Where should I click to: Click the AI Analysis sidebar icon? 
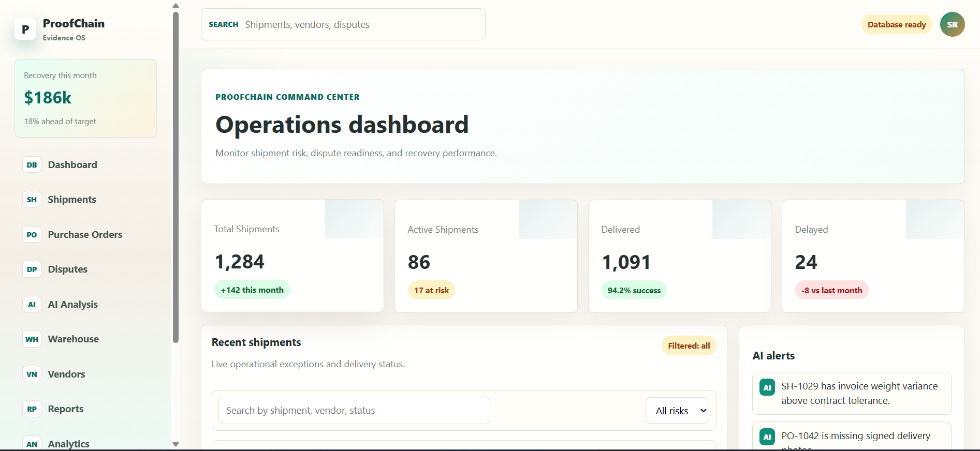tap(32, 305)
